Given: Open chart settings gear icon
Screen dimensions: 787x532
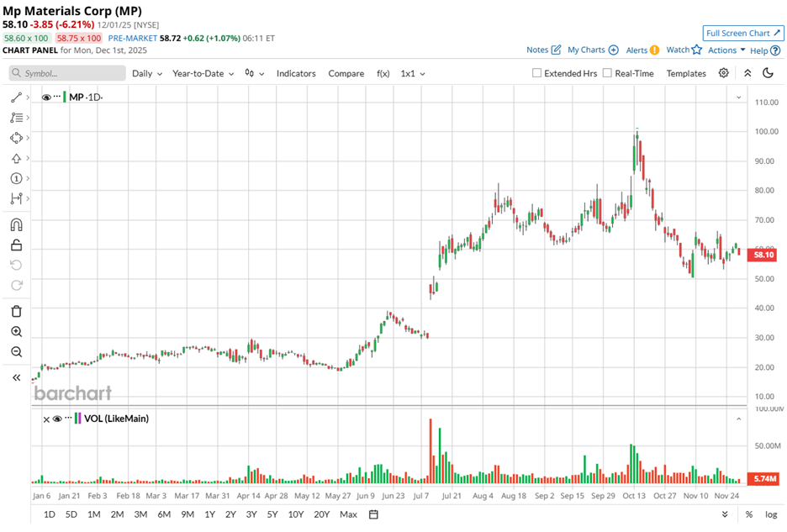Looking at the screenshot, I should pyautogui.click(x=723, y=73).
